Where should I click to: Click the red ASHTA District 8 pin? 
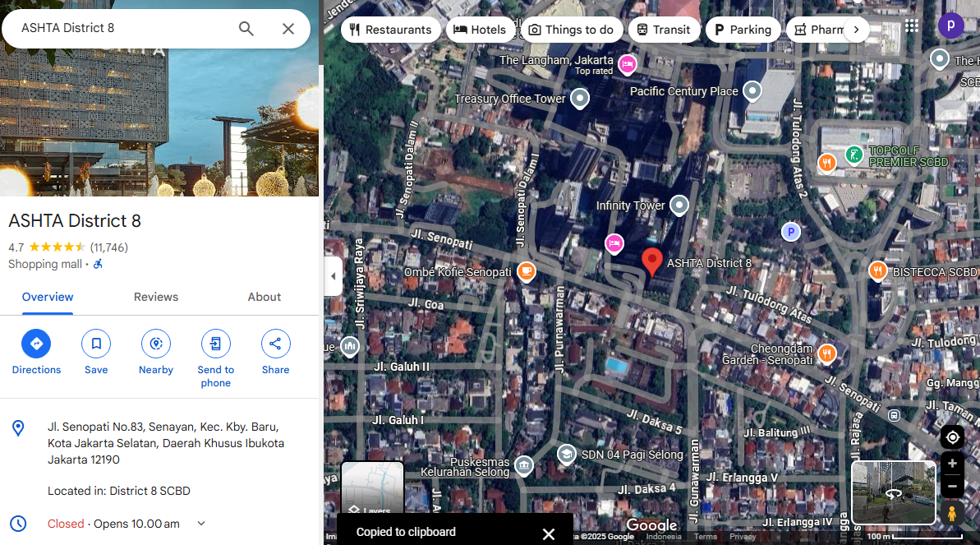point(652,262)
